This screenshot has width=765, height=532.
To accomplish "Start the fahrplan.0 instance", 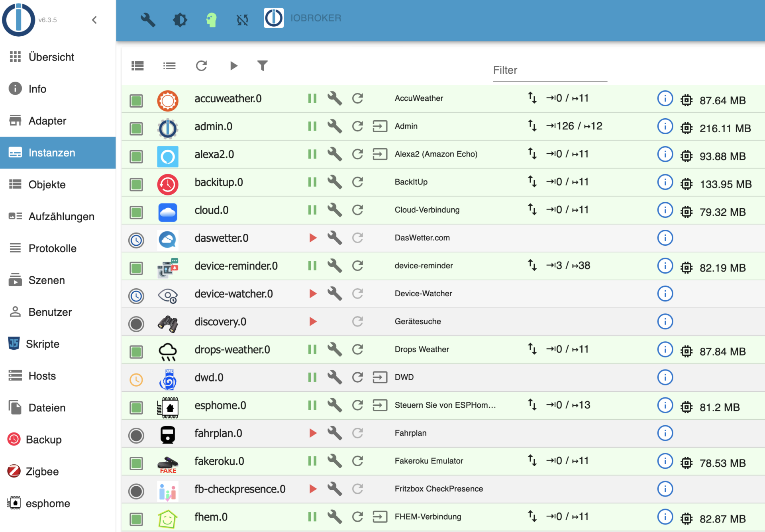I will [313, 433].
